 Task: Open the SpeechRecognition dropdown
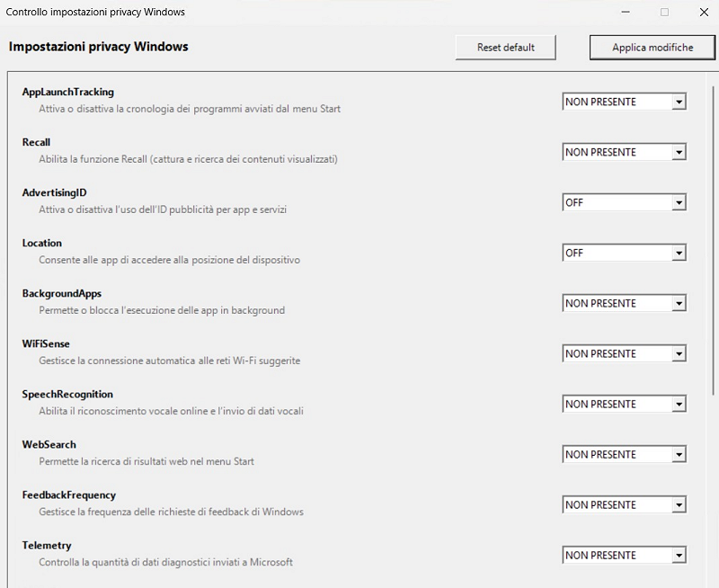point(624,405)
